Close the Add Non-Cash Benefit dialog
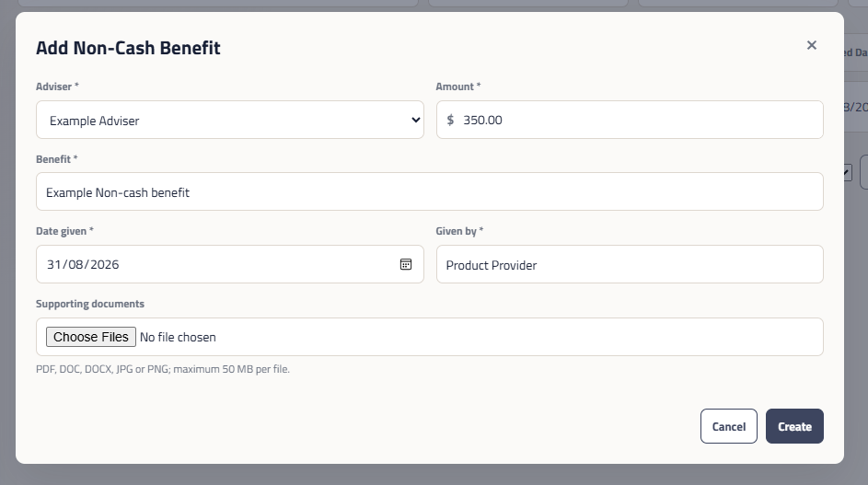 point(812,45)
